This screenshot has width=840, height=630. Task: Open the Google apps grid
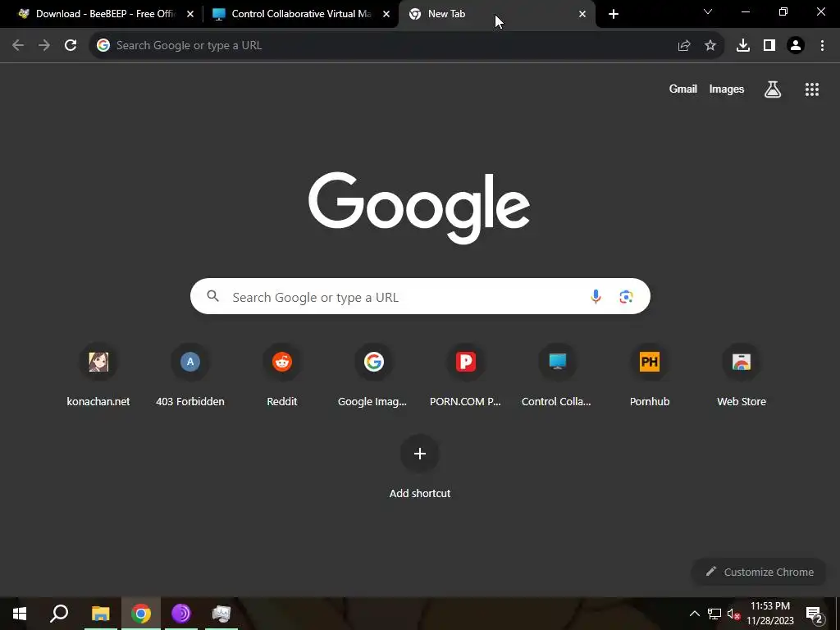(x=812, y=89)
